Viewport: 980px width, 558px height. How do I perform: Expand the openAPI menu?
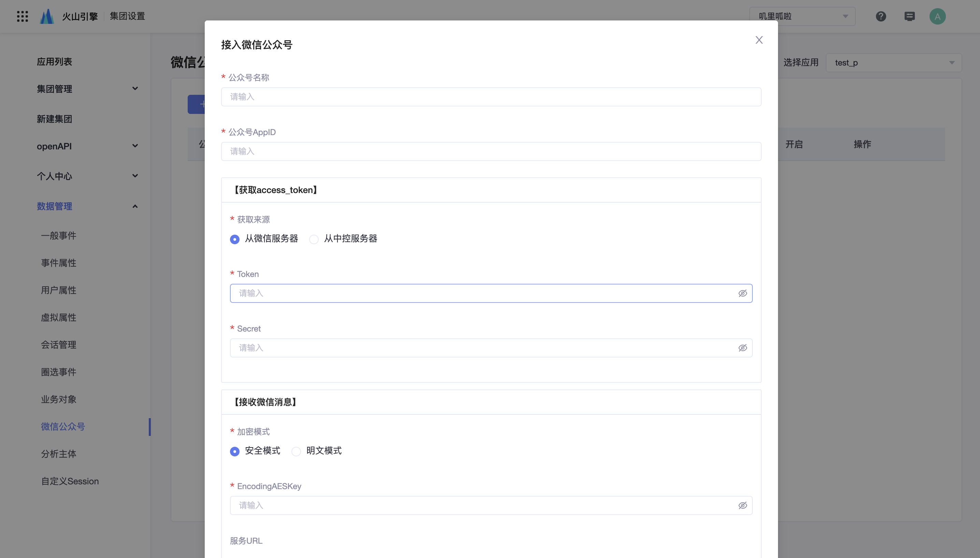tap(87, 146)
